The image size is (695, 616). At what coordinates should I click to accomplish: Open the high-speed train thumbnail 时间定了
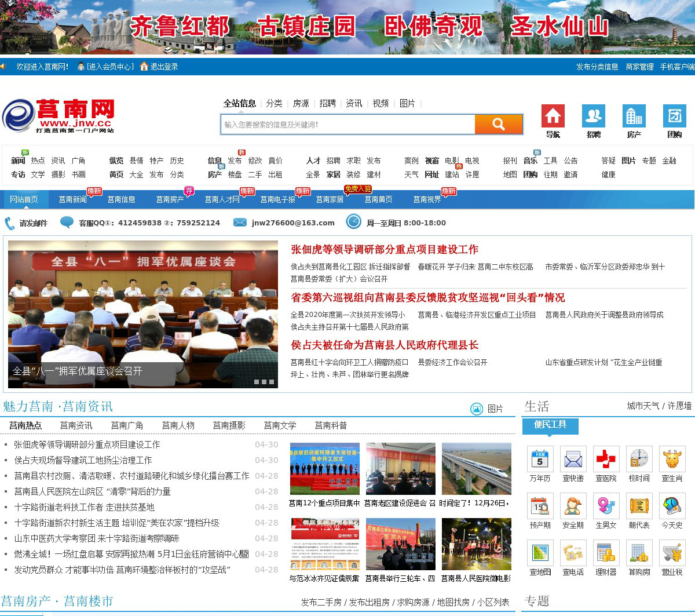click(x=476, y=469)
